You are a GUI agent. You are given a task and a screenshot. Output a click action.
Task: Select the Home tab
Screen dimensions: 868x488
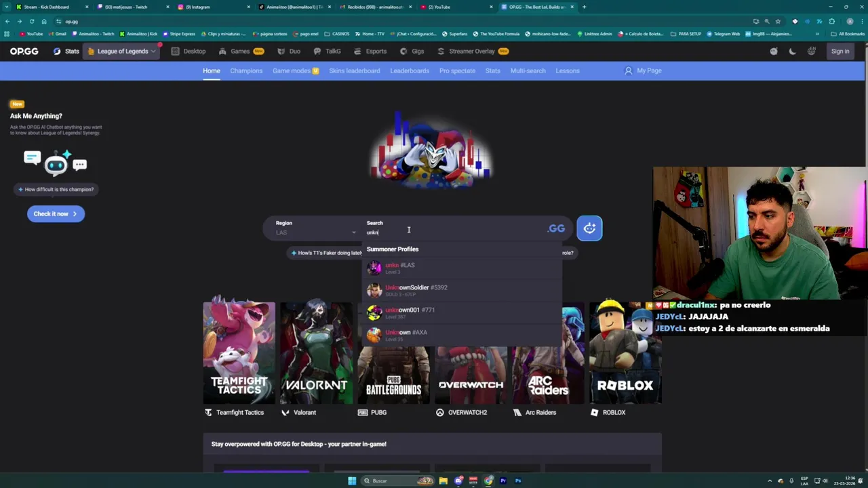click(x=212, y=70)
